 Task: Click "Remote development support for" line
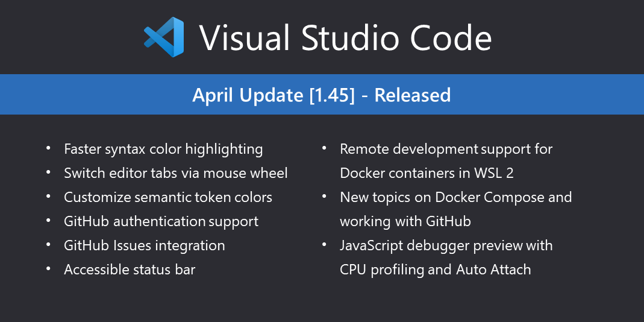click(446, 150)
